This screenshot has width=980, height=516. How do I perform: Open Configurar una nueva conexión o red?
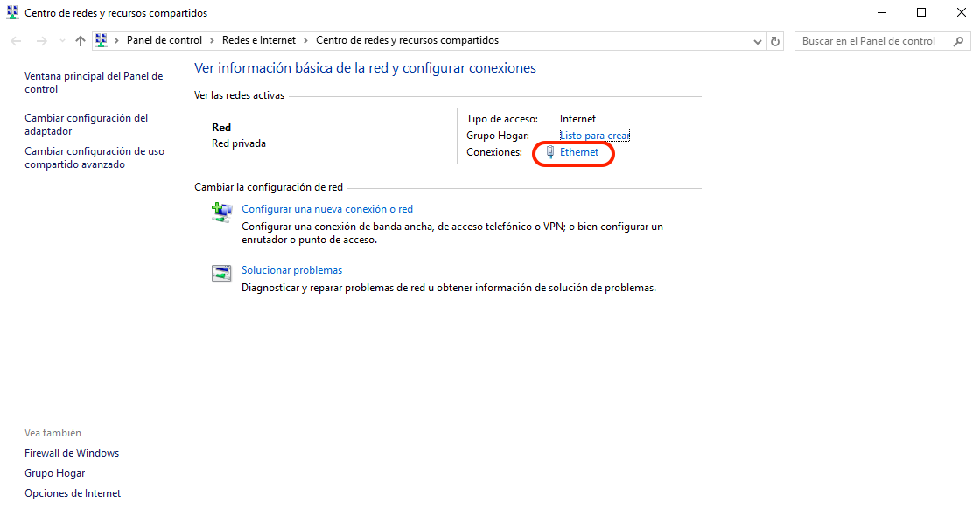point(327,209)
